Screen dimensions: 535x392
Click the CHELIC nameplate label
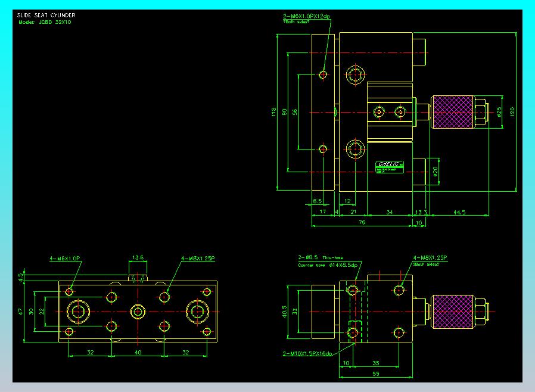click(x=389, y=167)
